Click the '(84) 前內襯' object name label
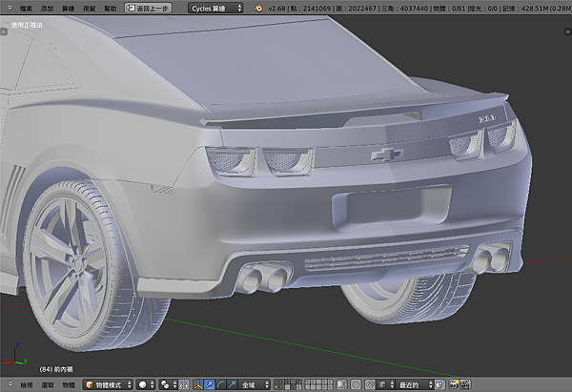This screenshot has width=572, height=392. tap(56, 369)
